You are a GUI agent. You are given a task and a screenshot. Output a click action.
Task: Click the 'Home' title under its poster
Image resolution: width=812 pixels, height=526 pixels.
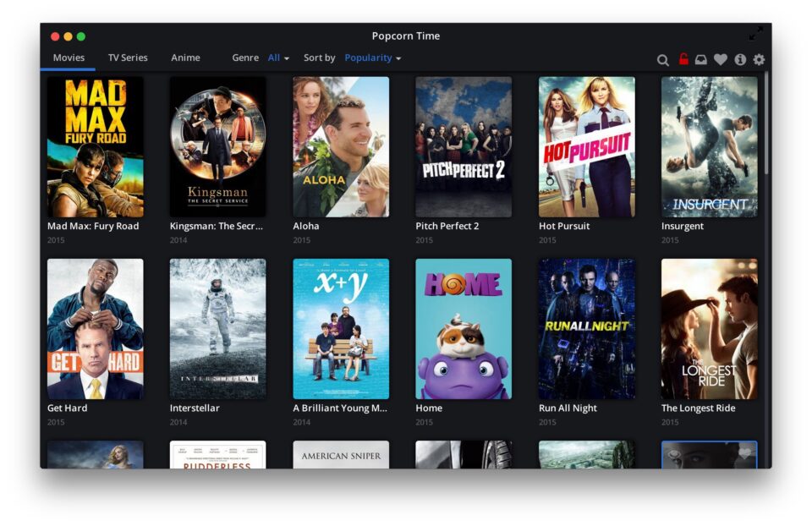coord(429,408)
